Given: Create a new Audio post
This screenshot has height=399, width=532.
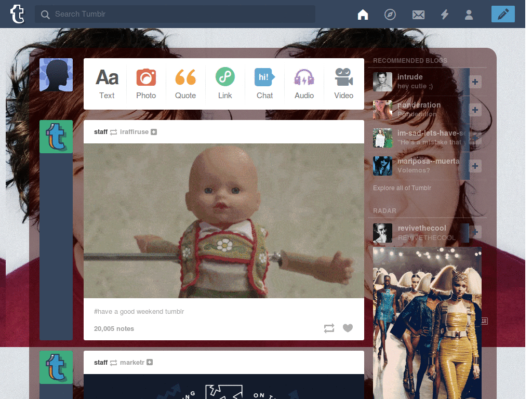Looking at the screenshot, I should [x=304, y=84].
